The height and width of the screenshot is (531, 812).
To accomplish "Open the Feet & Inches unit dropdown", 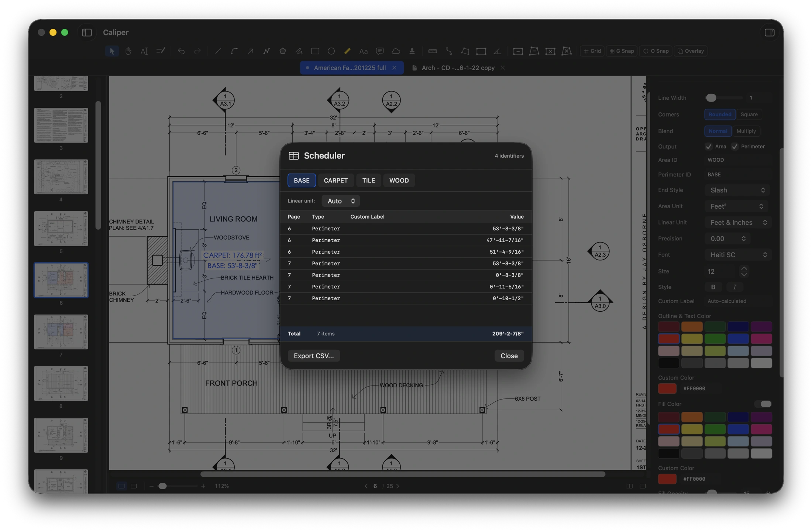I will tap(738, 223).
